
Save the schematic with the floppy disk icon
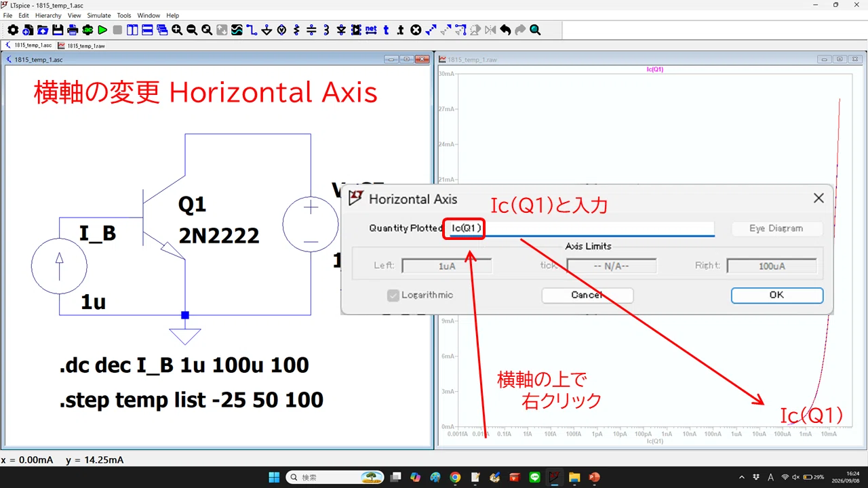(x=57, y=30)
